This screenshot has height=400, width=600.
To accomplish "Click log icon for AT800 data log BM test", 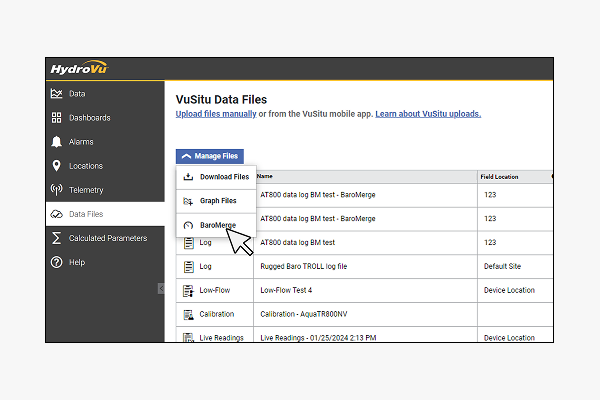I will click(189, 243).
